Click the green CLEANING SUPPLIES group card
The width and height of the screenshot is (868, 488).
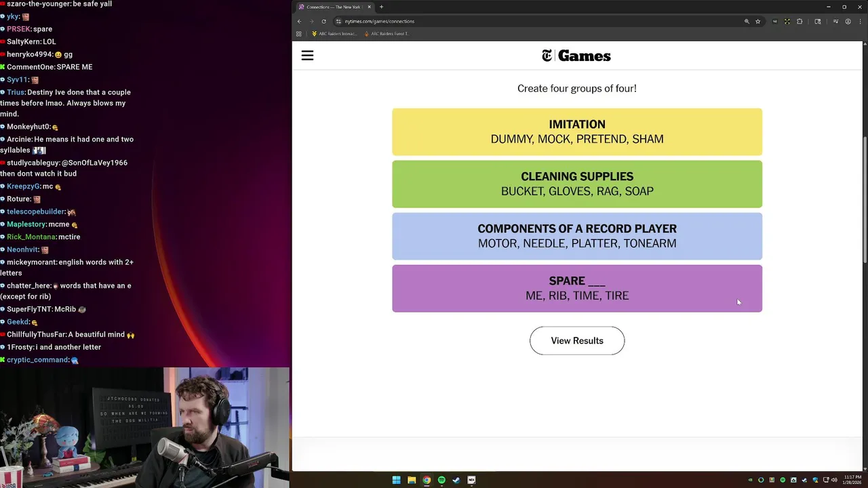[577, 184]
